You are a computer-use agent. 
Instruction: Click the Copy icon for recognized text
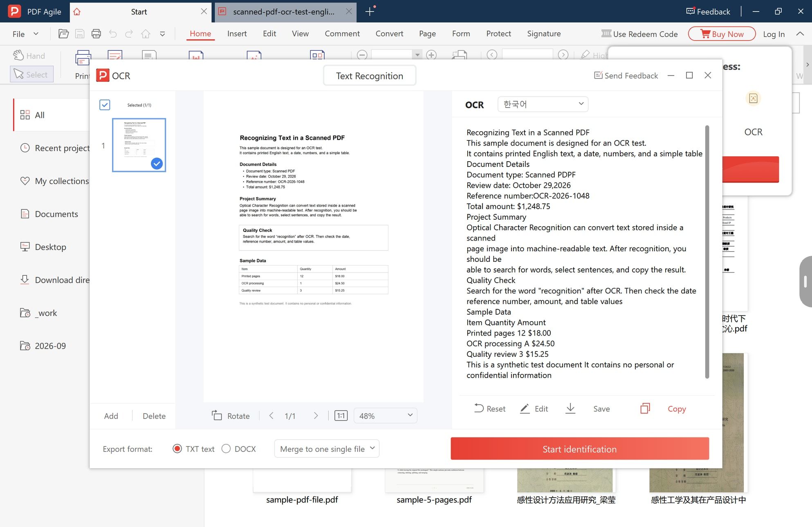click(x=645, y=408)
